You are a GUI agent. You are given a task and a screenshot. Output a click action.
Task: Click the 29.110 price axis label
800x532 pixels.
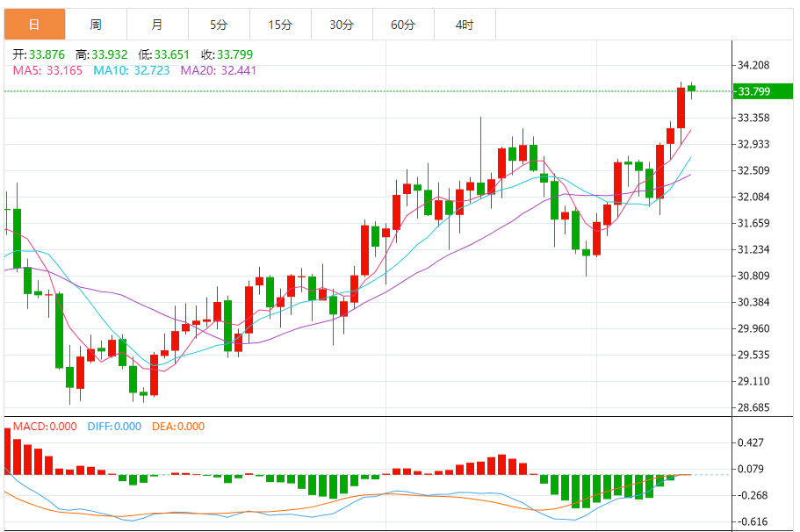[753, 382]
